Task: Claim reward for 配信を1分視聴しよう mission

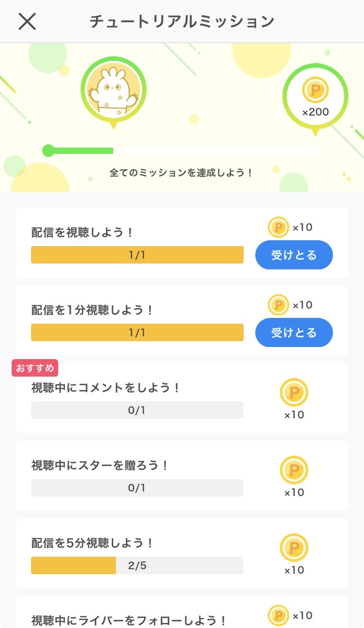Action: click(294, 332)
